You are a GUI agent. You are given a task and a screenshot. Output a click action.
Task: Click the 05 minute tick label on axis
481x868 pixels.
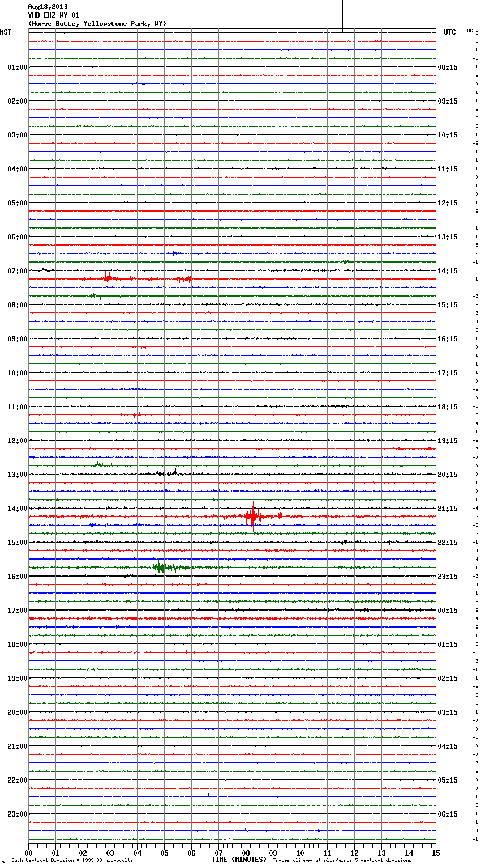tap(164, 853)
